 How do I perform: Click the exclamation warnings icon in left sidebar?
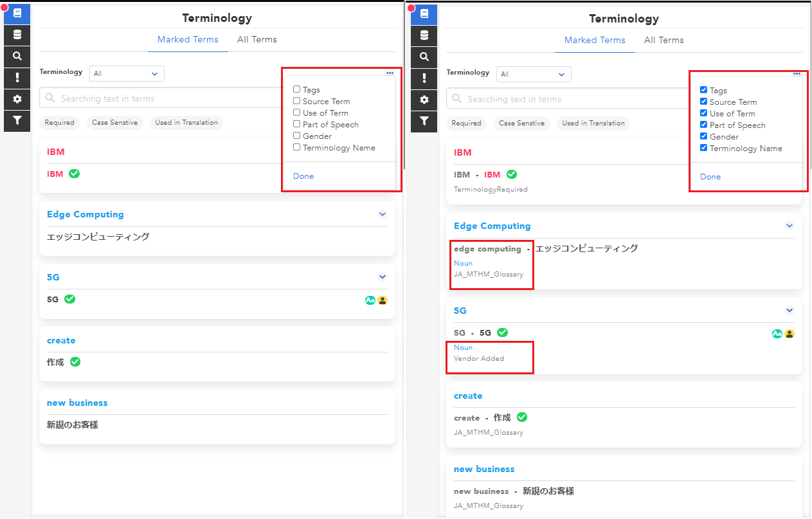pyautogui.click(x=17, y=78)
